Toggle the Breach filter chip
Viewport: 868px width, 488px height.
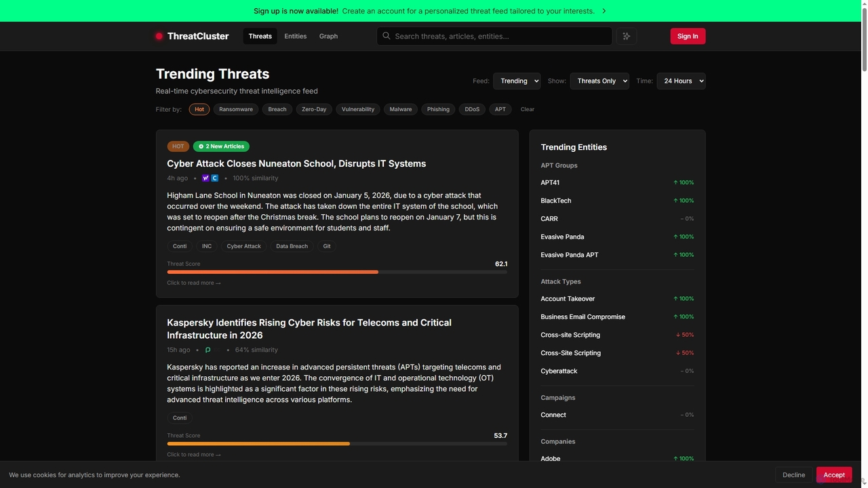[x=277, y=109]
